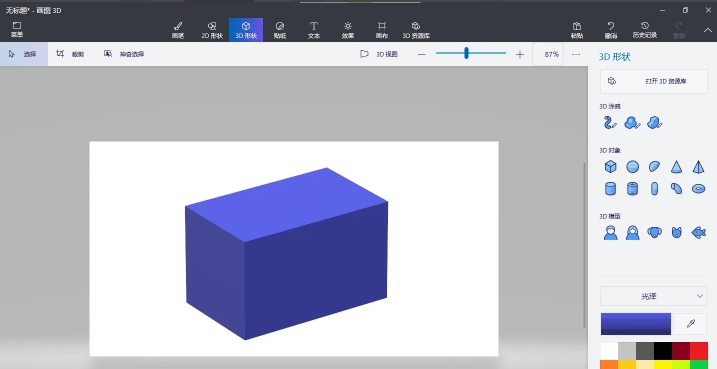The height and width of the screenshot is (369, 717).
Task: Open the 3D library from side panel
Action: [654, 81]
